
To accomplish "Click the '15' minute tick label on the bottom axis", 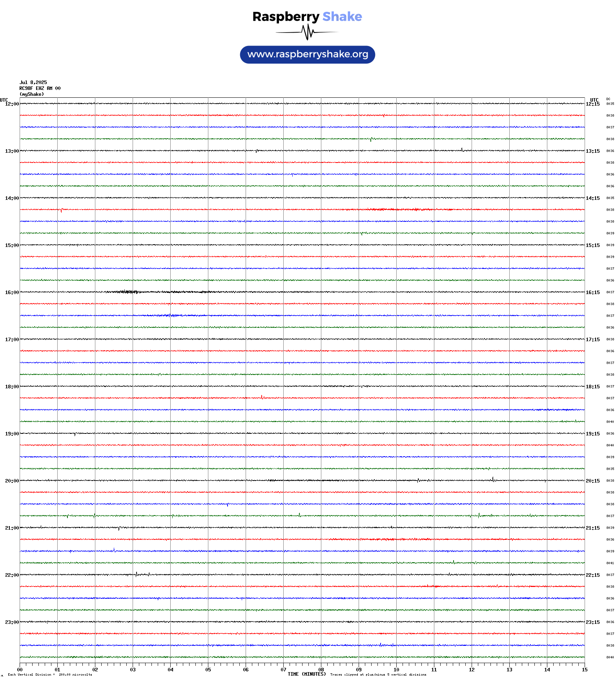I will pos(585,670).
